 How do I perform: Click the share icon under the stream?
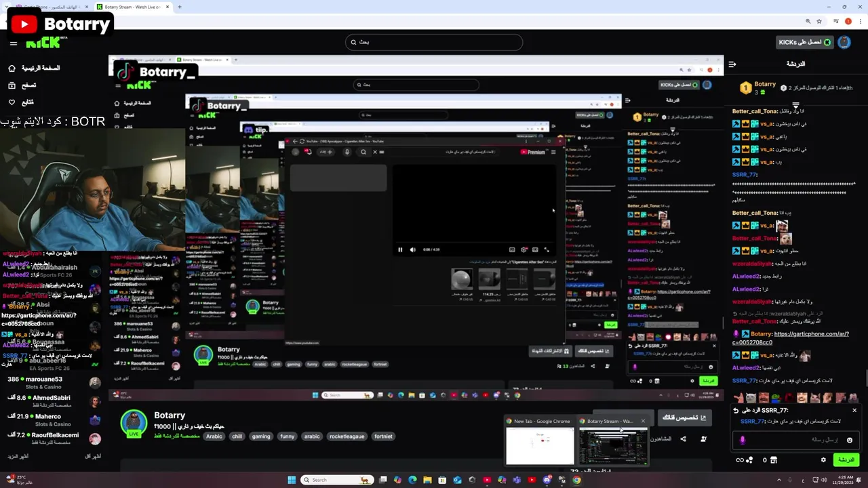pyautogui.click(x=683, y=439)
